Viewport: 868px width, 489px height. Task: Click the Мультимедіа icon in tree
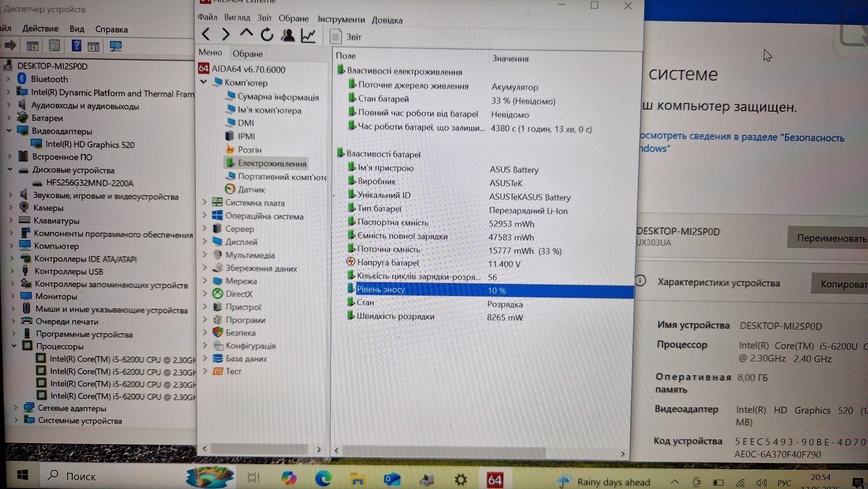tap(218, 255)
